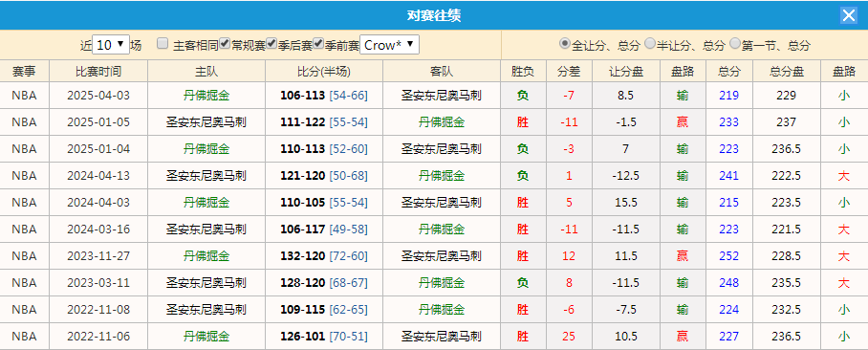Image resolution: width=868 pixels, height=350 pixels.
Task: Click date 2024-03-16
Action: [x=98, y=230]
